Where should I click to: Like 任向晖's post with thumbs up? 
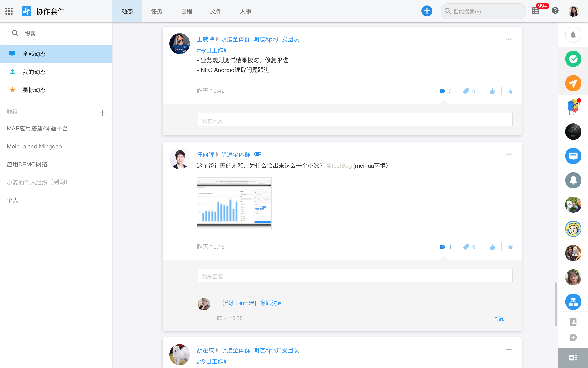point(492,247)
